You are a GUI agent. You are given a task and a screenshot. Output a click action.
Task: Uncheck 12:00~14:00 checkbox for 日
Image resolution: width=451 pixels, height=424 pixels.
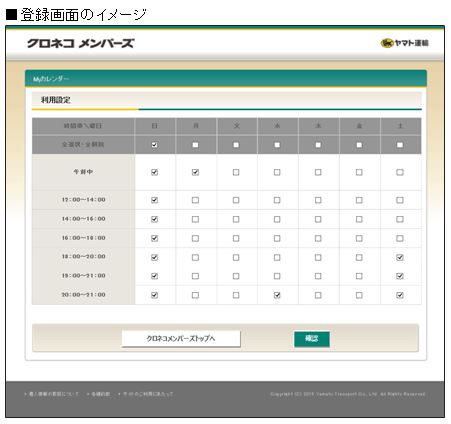point(154,200)
